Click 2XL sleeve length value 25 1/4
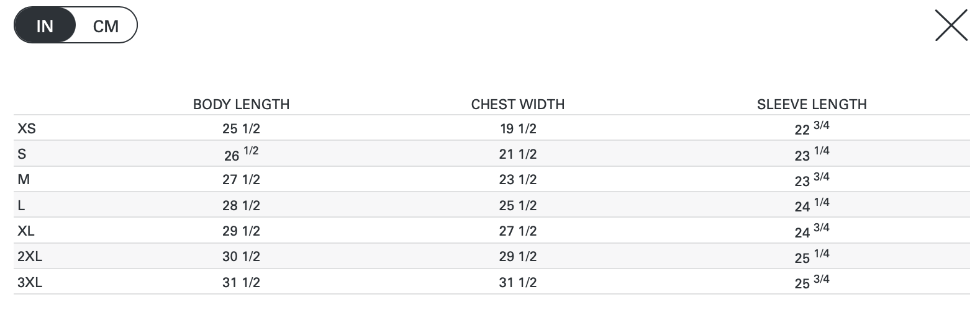The width and height of the screenshot is (980, 315). pyautogui.click(x=812, y=257)
